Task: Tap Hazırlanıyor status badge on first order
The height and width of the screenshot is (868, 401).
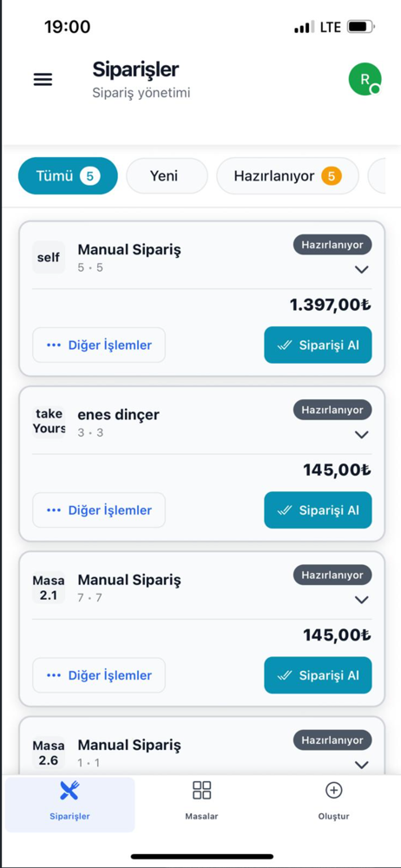Action: [x=332, y=244]
